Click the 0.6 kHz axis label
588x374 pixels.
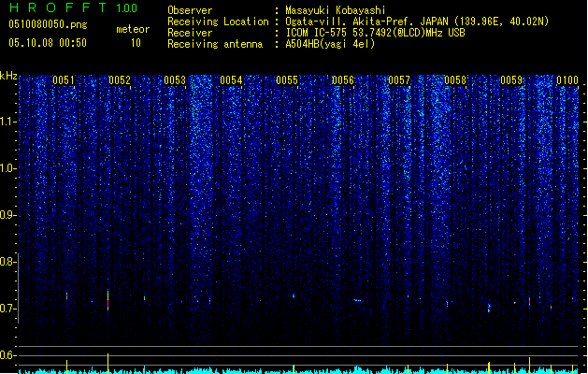point(8,355)
